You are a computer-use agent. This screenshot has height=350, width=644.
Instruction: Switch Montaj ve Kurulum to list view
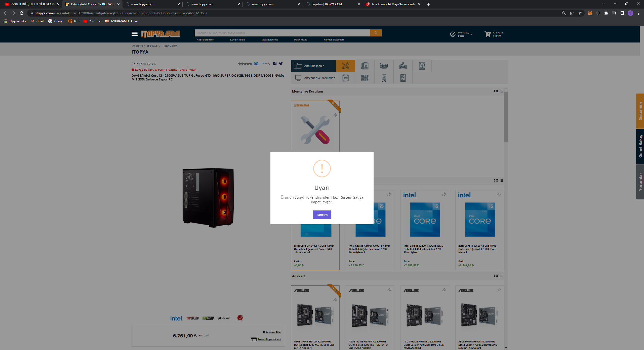[x=501, y=91]
